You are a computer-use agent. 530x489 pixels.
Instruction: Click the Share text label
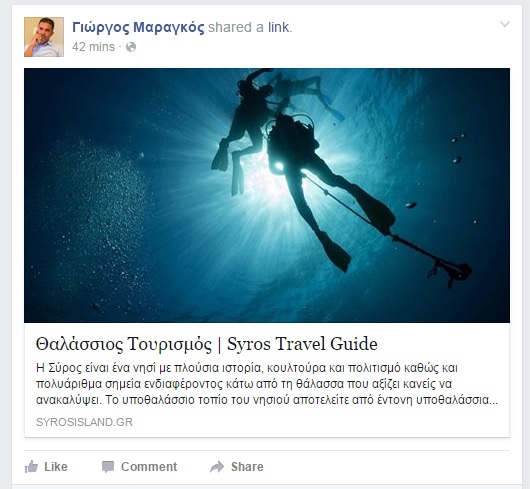(247, 467)
